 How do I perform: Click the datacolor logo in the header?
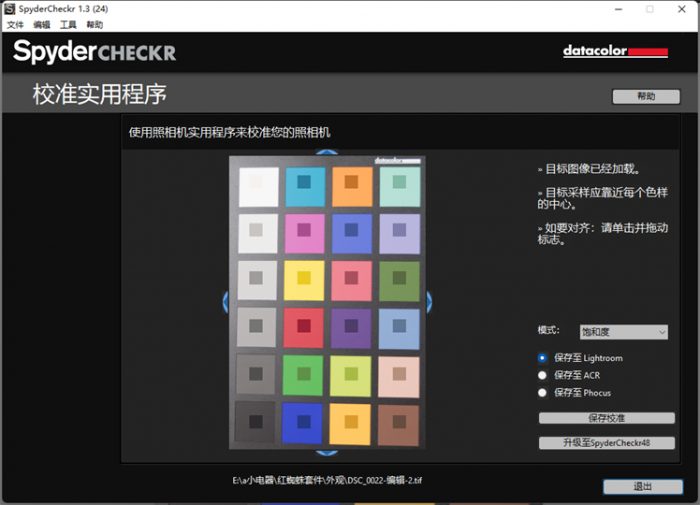pos(614,51)
